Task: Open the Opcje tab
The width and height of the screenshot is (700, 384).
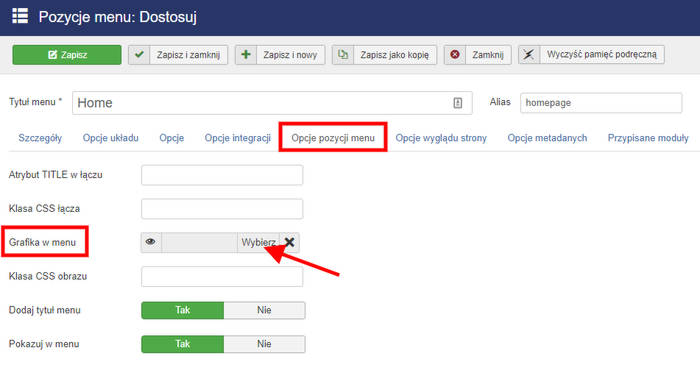Action: (171, 138)
